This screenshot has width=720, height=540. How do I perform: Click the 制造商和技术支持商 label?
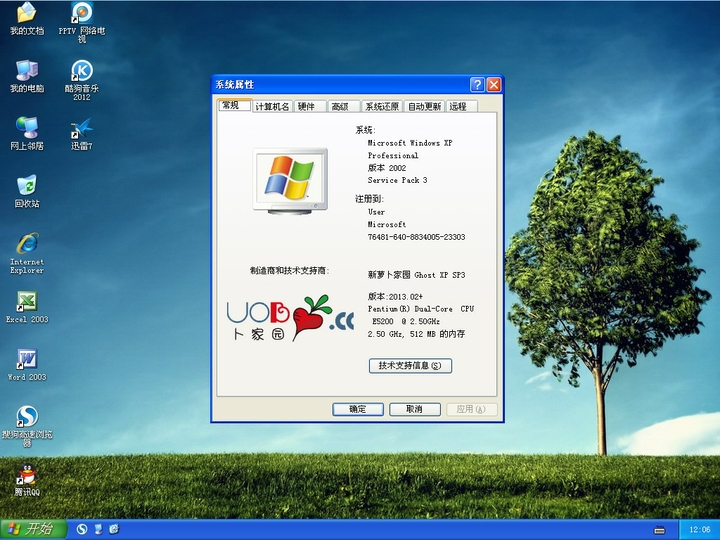[x=290, y=270]
